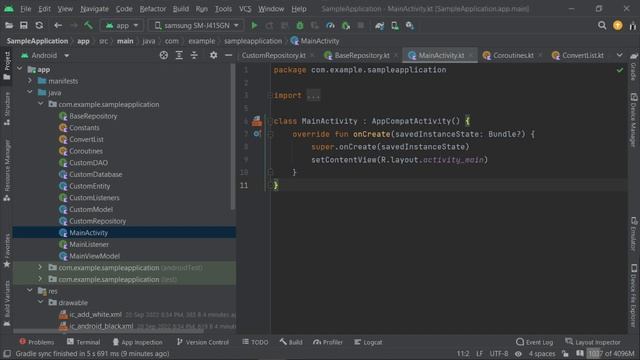Collapse the java folder
Viewport: 640px width, 360px height.
30,93
